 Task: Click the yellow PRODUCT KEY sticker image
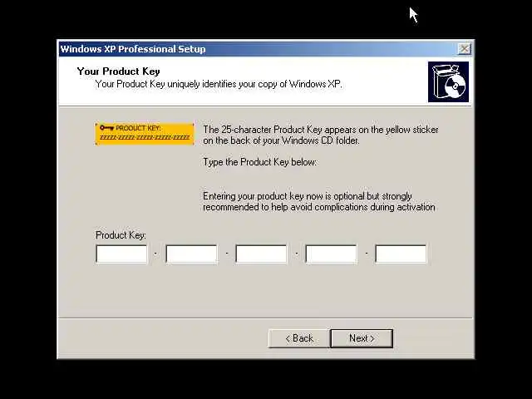coord(145,134)
